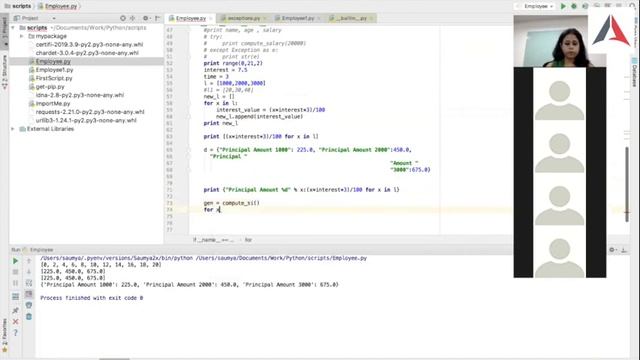Click the Employee.py breadcrumb in navigation bar
Screen dimensions: 640x360
[57, 6]
